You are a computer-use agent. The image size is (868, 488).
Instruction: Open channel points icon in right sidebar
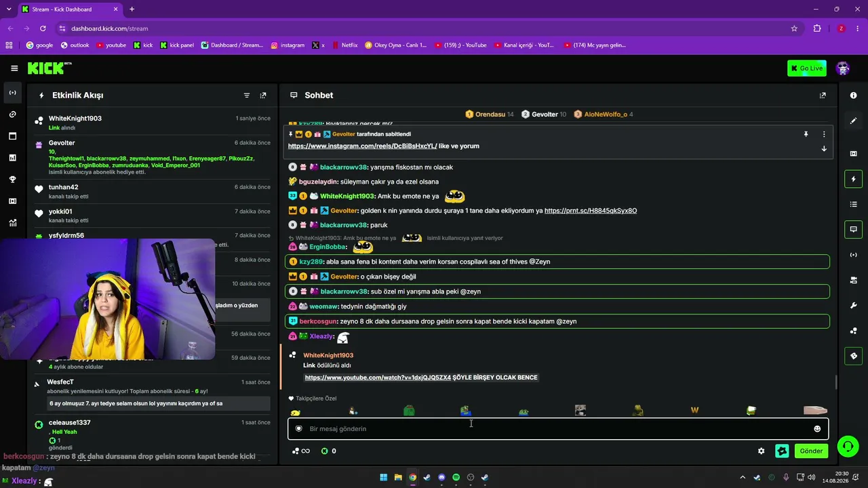point(853,331)
